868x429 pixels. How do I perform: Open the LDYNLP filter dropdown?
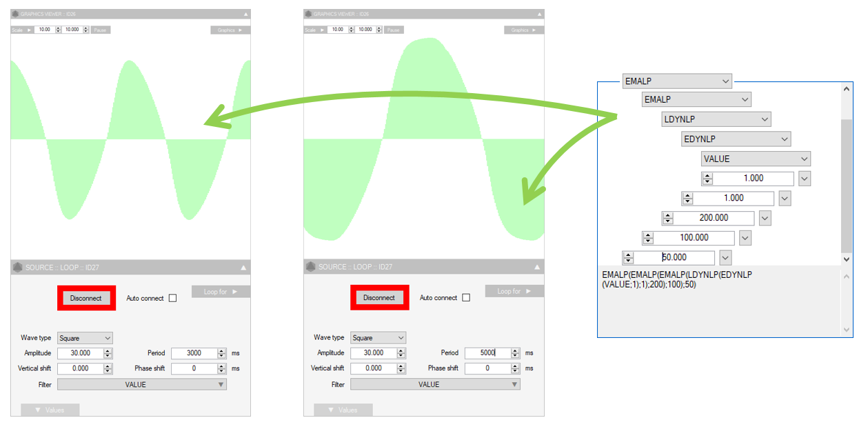pos(716,119)
